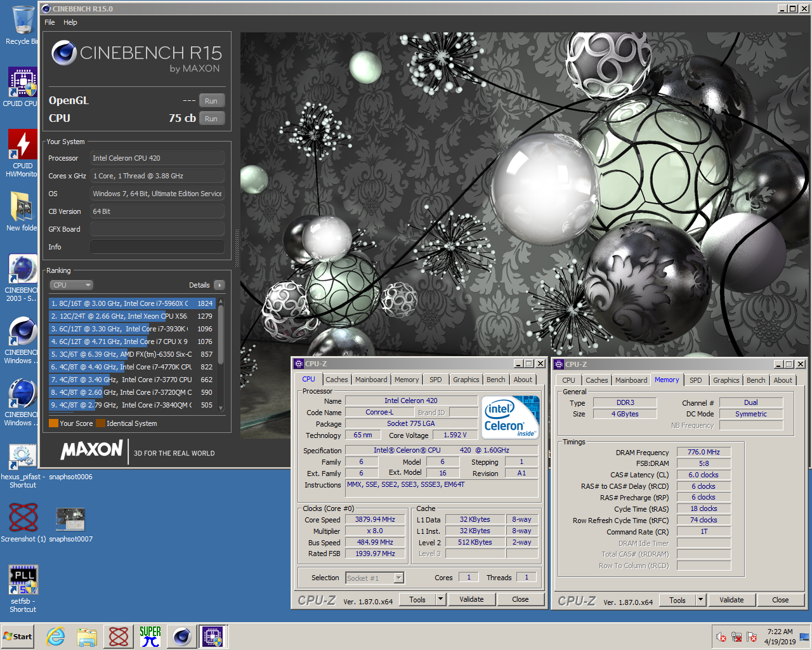
Task: Open the Screenshot (1) desktop icon
Action: click(x=23, y=523)
